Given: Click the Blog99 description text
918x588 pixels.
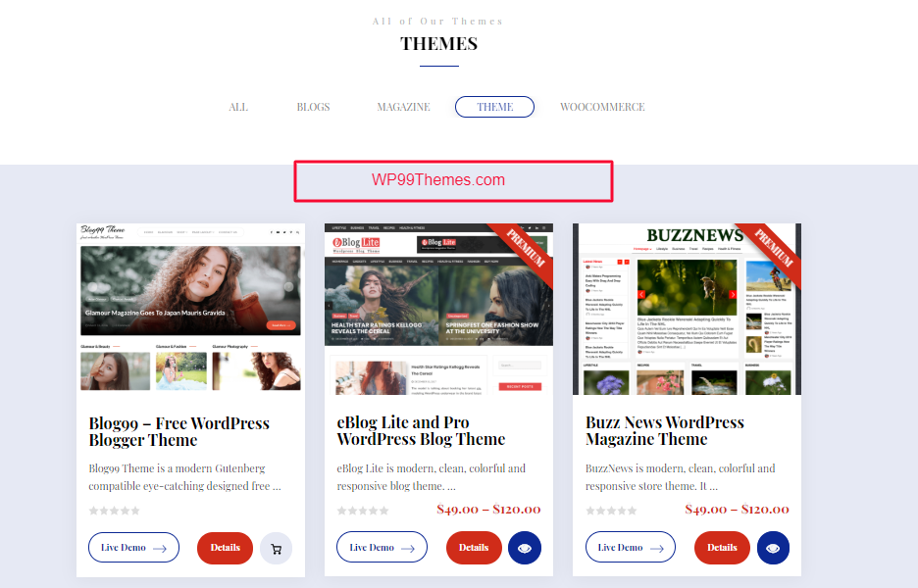Looking at the screenshot, I should [x=185, y=477].
